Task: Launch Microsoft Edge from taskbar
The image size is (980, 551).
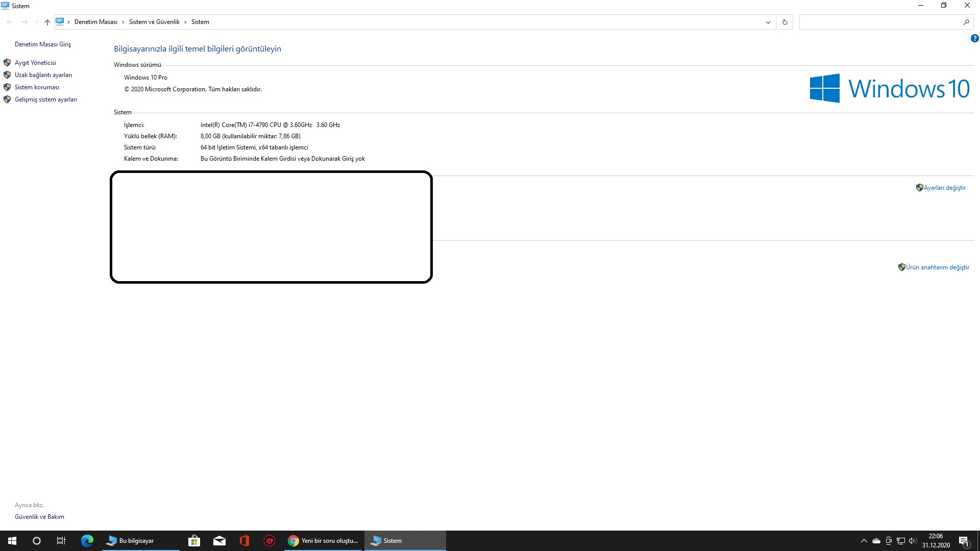Action: point(87,541)
